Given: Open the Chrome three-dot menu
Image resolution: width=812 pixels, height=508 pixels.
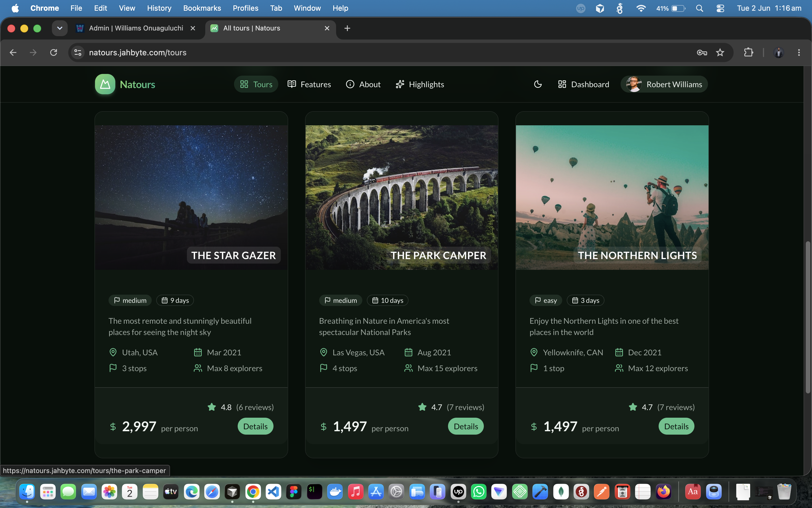Looking at the screenshot, I should pos(799,52).
